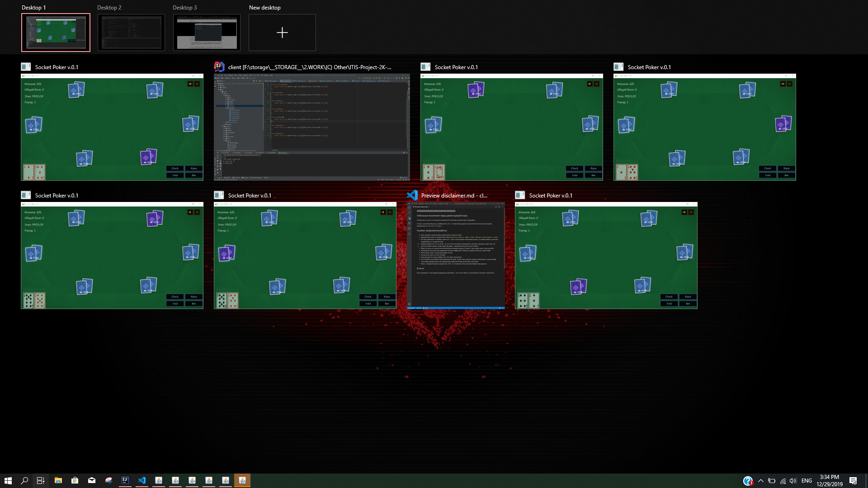Open the Mail app taskbar icon
The height and width of the screenshot is (488, 868).
92,480
